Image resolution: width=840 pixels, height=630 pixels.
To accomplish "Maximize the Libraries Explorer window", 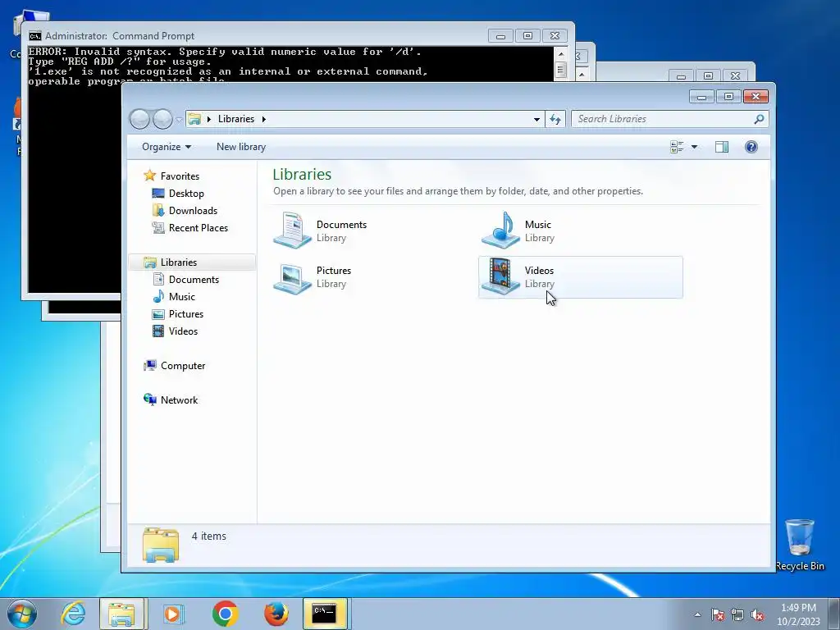I will (x=728, y=97).
